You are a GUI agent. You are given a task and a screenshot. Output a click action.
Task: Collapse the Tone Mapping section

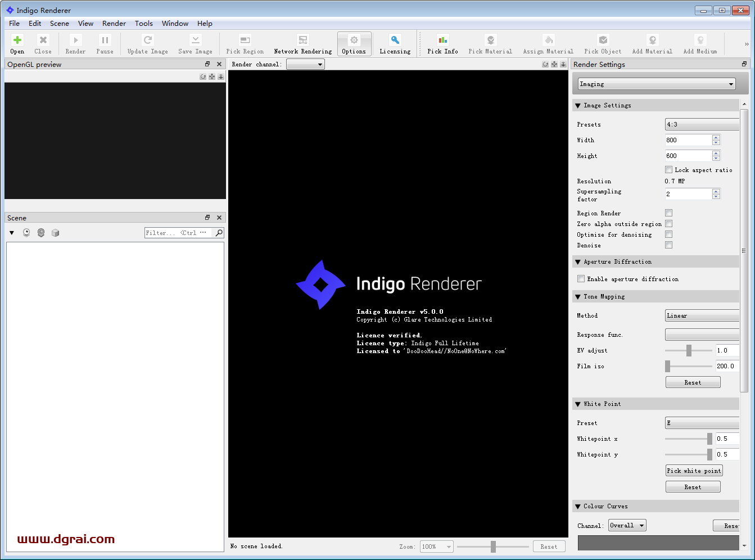click(578, 296)
